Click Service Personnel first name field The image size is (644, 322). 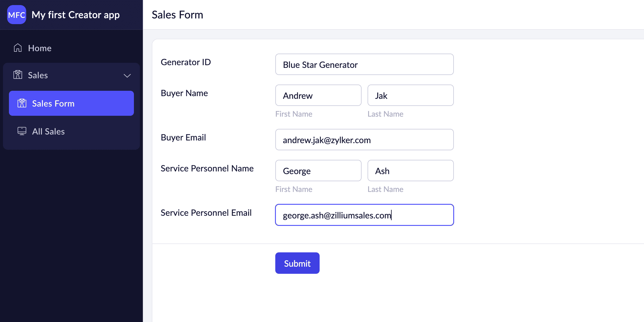(318, 171)
